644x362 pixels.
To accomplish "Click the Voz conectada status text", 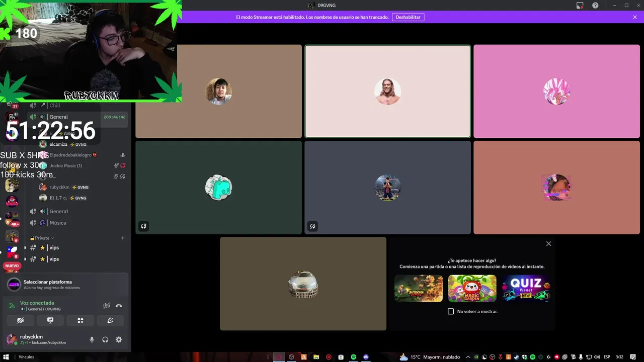I will [37, 303].
